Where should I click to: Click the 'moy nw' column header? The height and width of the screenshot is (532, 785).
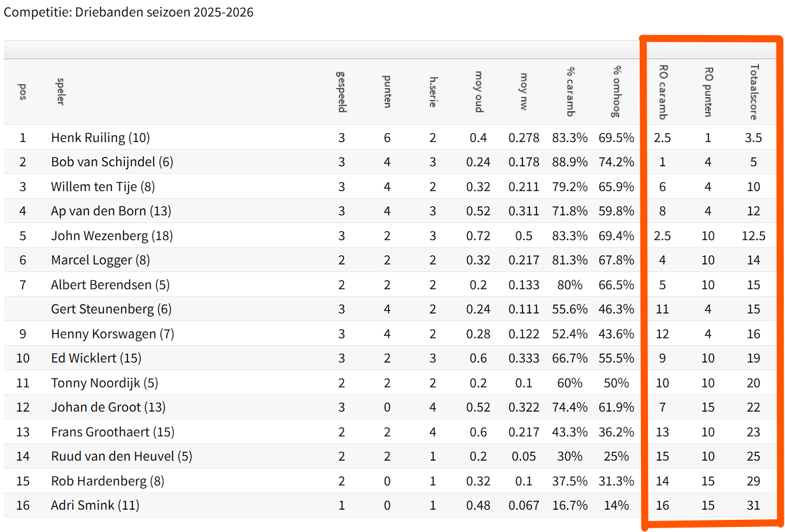coord(524,92)
